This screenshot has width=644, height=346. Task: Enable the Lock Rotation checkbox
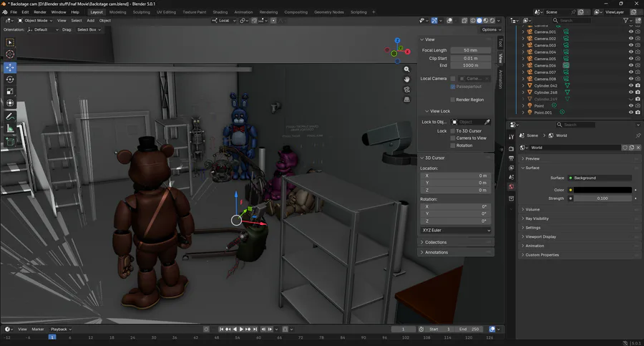[x=453, y=145]
